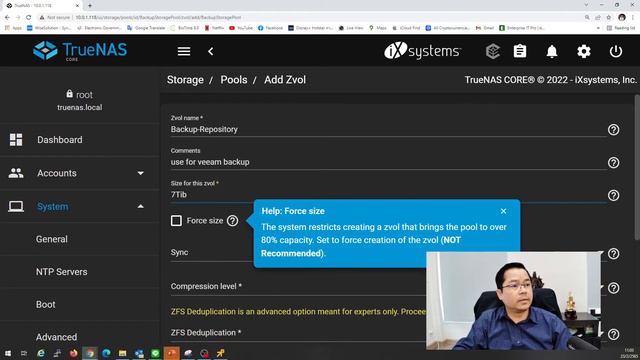Click the browser address bar
640x360 pixels.
pos(310,18)
